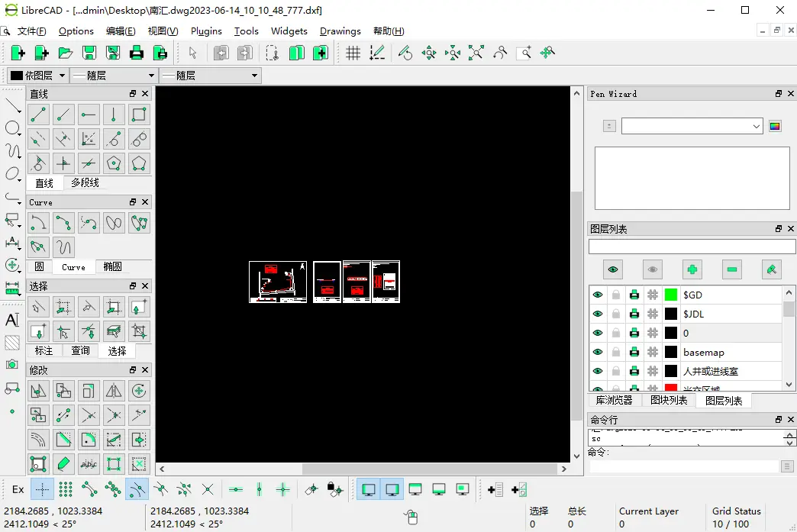The width and height of the screenshot is (797, 532).
Task: Click the $GD layer green color swatch
Action: tap(671, 295)
